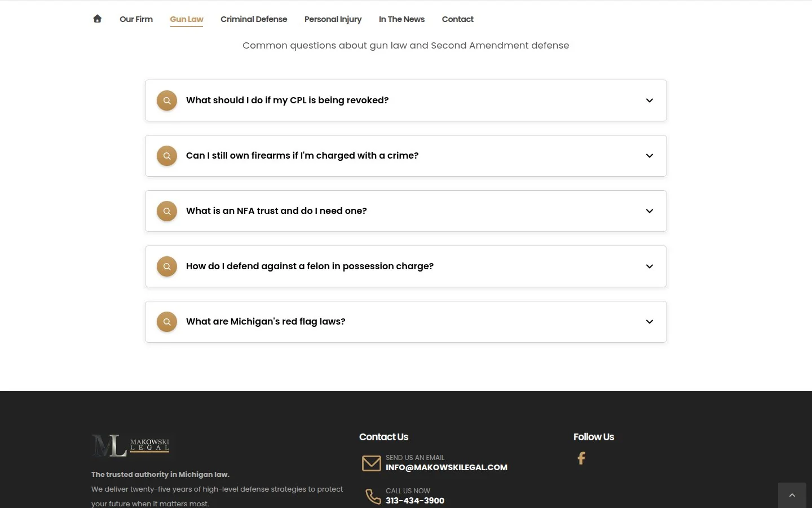Open the Facebook icon under Follow Us
Screen dimensions: 812x508
coord(581,458)
